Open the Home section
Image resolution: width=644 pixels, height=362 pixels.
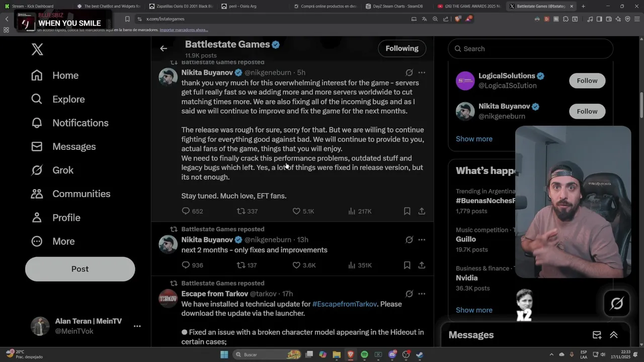pyautogui.click(x=55, y=75)
